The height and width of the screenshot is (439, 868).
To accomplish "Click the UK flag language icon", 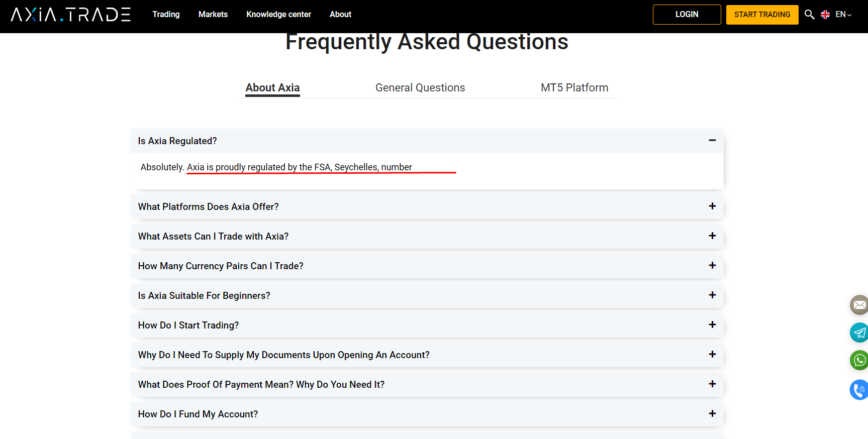I will point(825,15).
